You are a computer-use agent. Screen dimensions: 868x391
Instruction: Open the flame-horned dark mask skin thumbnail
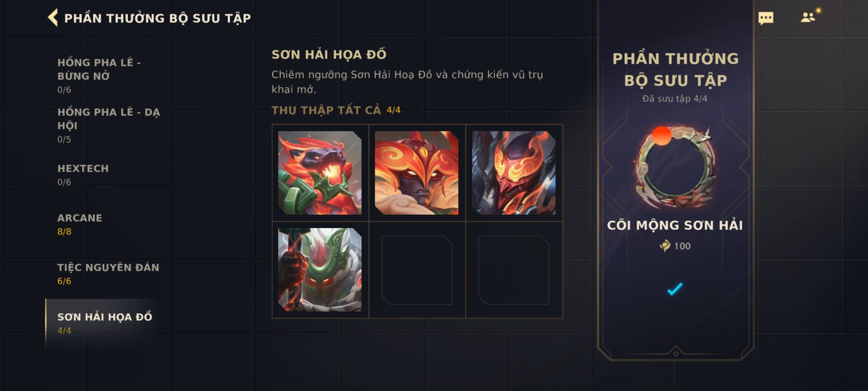[x=514, y=173]
